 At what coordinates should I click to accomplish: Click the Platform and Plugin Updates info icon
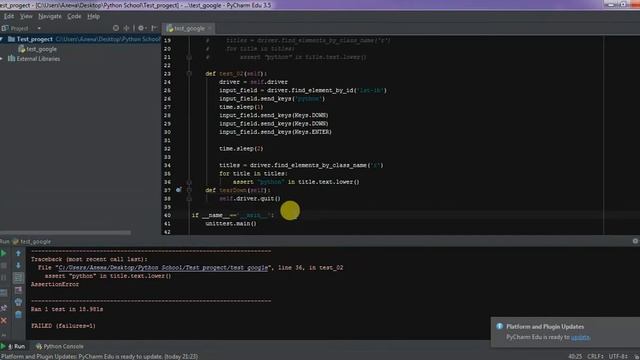click(500, 327)
